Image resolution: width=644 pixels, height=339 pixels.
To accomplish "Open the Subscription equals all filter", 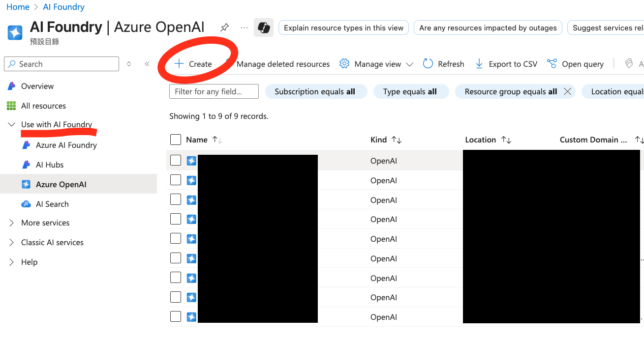I will pos(316,91).
